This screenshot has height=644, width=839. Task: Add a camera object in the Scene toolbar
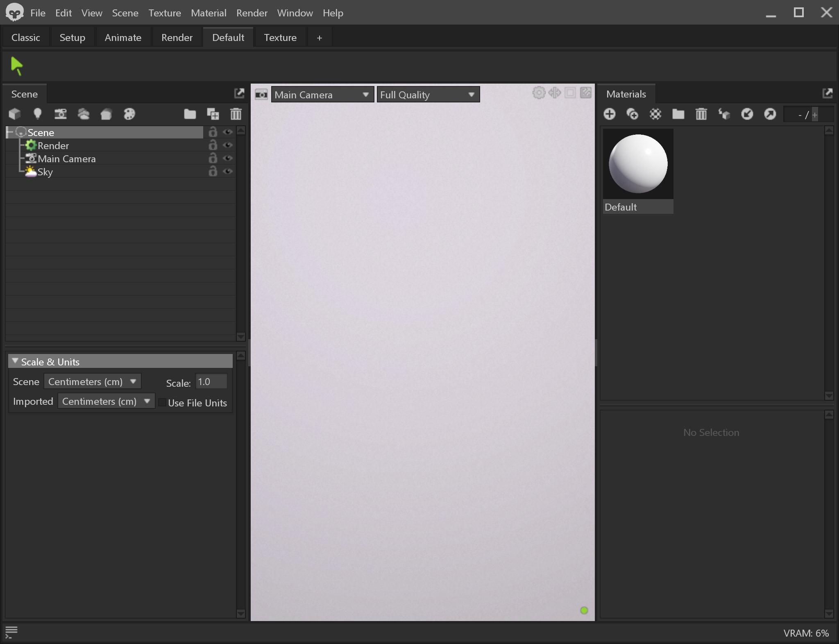point(61,114)
